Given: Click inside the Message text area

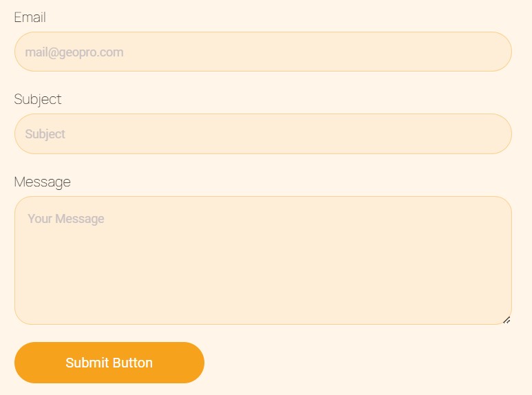Looking at the screenshot, I should pos(263,260).
